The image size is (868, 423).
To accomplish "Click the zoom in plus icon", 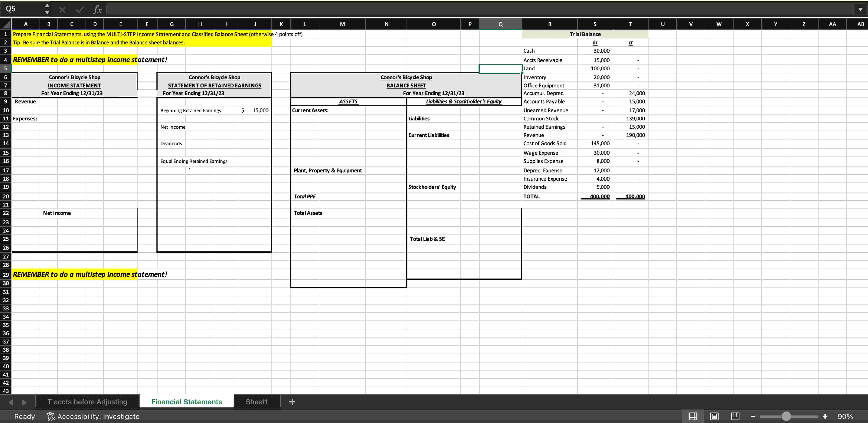I will (825, 416).
